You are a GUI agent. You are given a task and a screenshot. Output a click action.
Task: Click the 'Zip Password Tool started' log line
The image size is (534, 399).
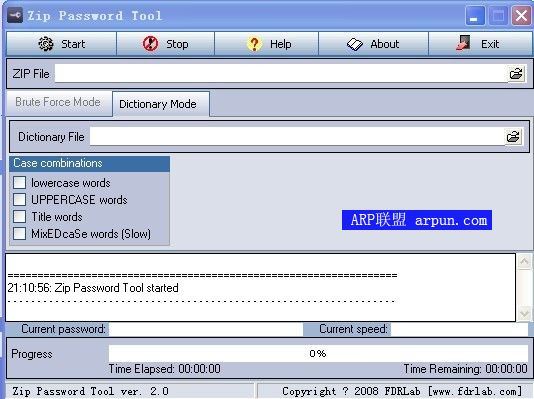(93, 288)
